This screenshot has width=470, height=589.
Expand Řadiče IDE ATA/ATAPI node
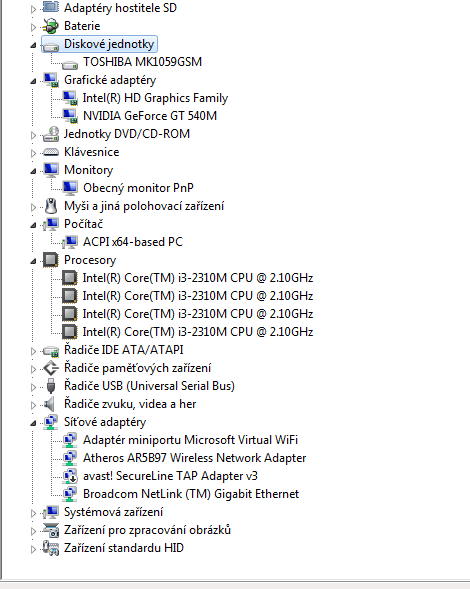pyautogui.click(x=33, y=351)
